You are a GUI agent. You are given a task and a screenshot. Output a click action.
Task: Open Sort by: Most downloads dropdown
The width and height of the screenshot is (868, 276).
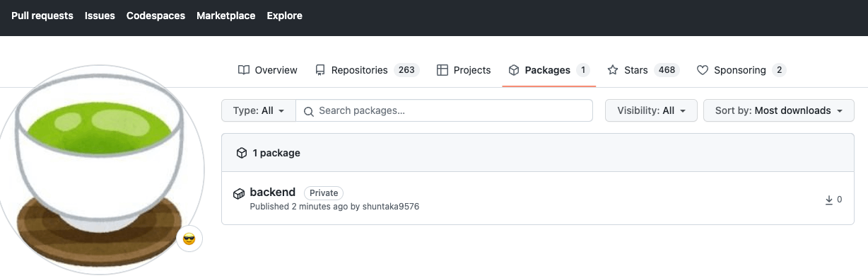[x=778, y=110]
